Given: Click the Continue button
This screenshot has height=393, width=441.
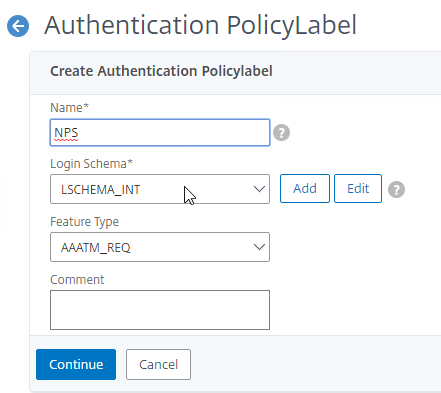Looking at the screenshot, I should pyautogui.click(x=76, y=364).
